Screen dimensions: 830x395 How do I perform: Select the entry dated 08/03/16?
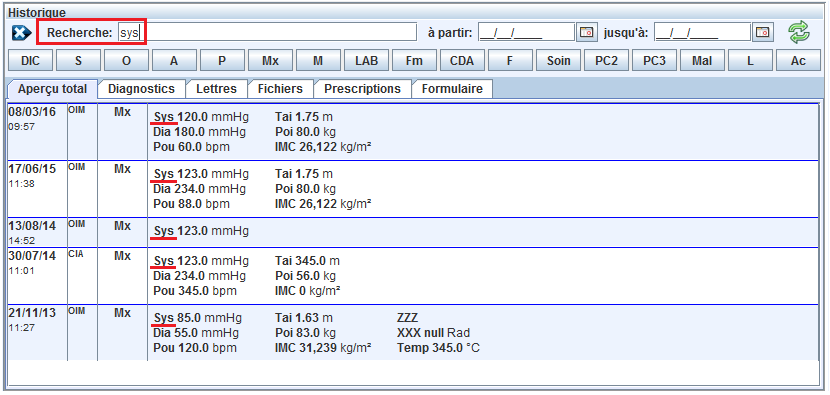tap(413, 131)
